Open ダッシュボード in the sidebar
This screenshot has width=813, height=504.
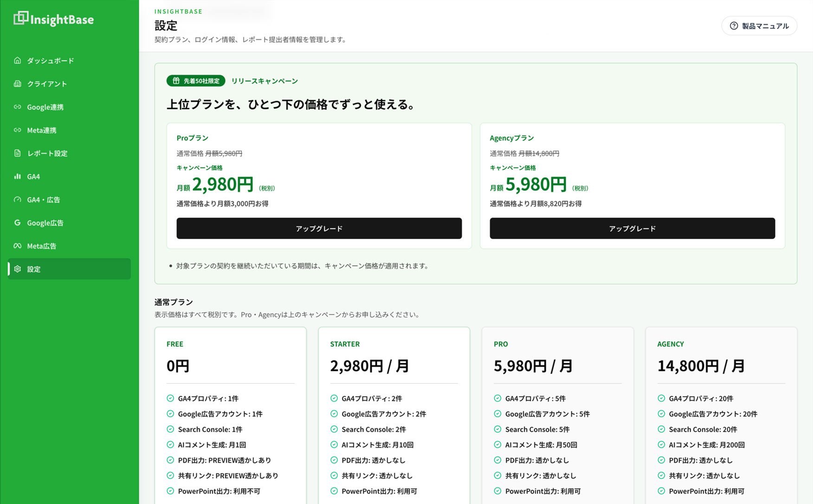tap(69, 60)
